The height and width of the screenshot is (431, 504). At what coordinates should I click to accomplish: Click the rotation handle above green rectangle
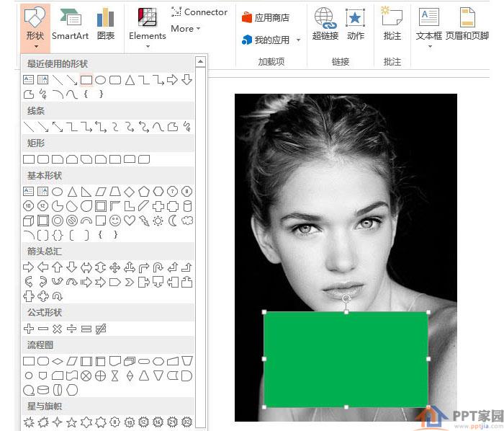pyautogui.click(x=346, y=298)
